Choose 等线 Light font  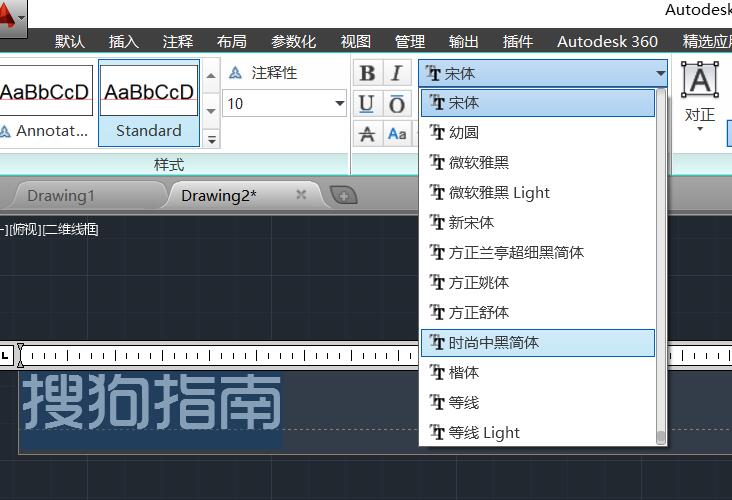coord(538,433)
